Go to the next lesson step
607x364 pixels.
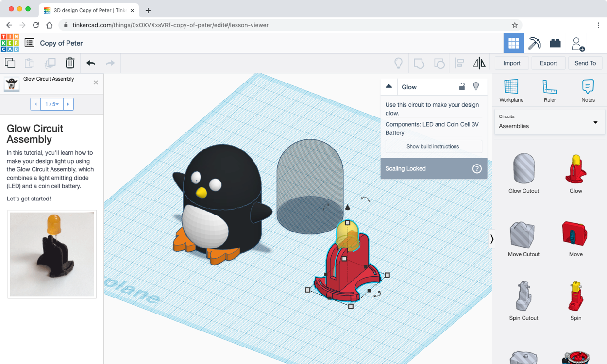click(x=68, y=104)
